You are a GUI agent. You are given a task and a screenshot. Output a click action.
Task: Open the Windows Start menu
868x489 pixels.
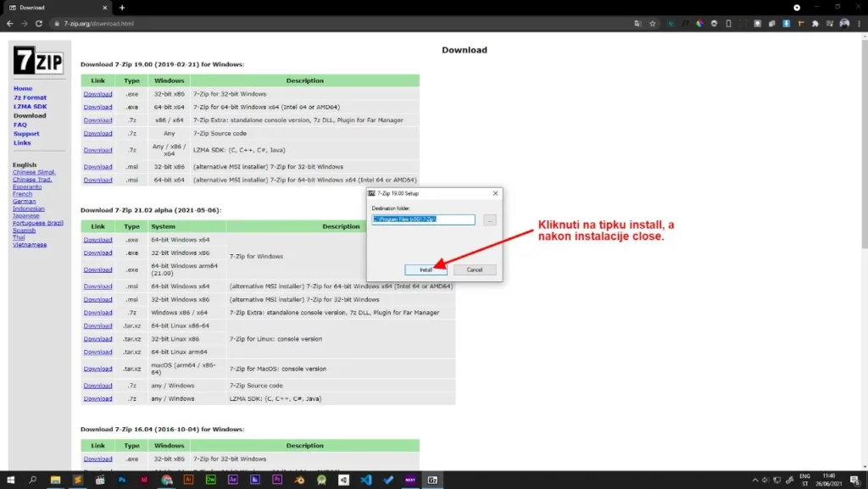coord(10,481)
